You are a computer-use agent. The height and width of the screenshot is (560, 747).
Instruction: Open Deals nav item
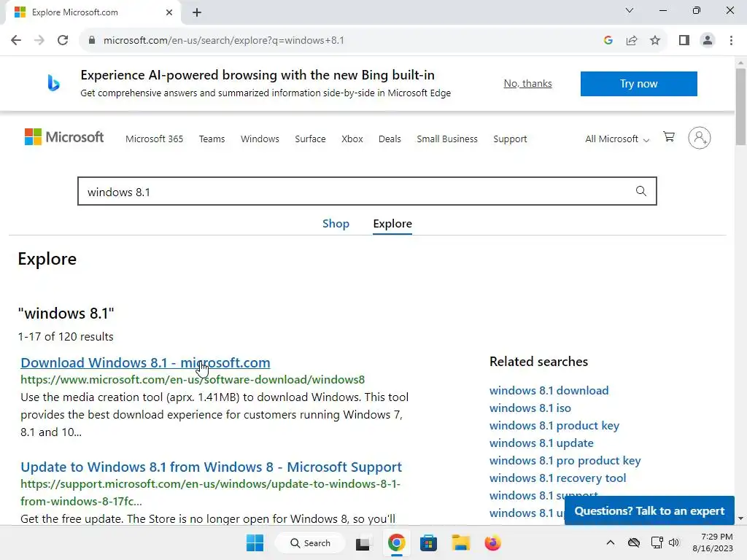tap(390, 139)
